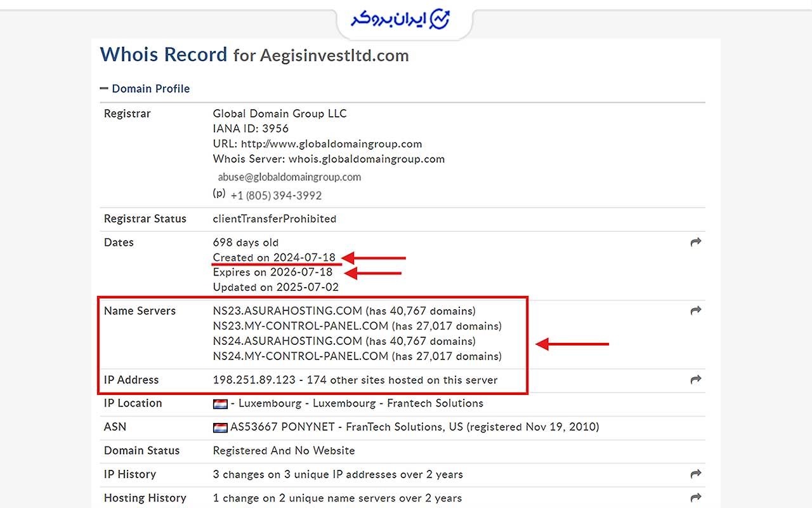
Task: Click Expires on 2026-07-18 date
Action: pos(273,272)
